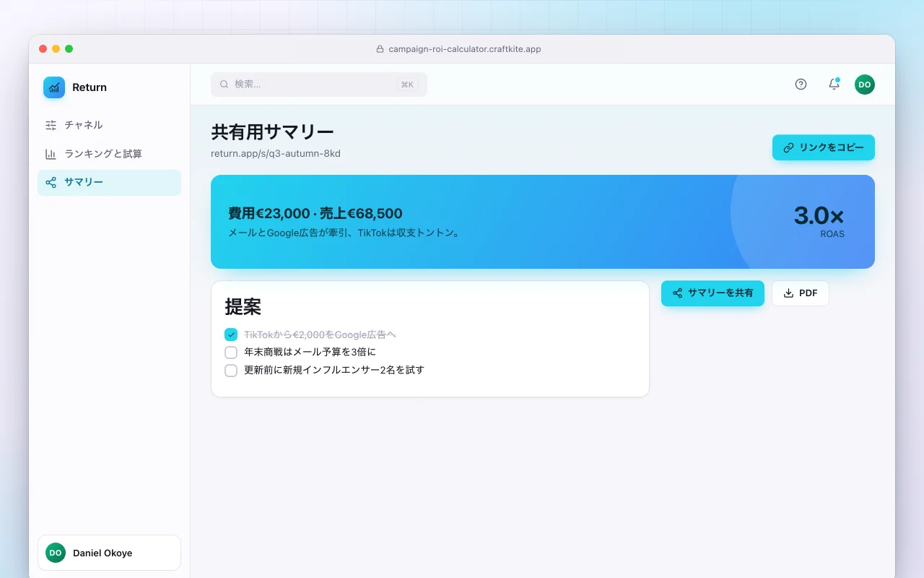The width and height of the screenshot is (924, 578).
Task: Click the return.app/s/q3-autumn-8kd link text
Action: point(276,153)
